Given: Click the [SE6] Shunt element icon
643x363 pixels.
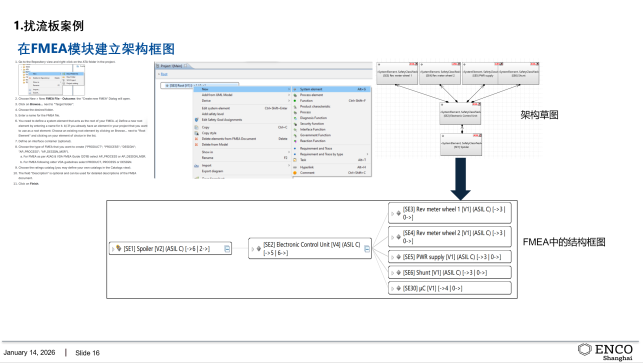Looking at the screenshot, I should (398, 273).
